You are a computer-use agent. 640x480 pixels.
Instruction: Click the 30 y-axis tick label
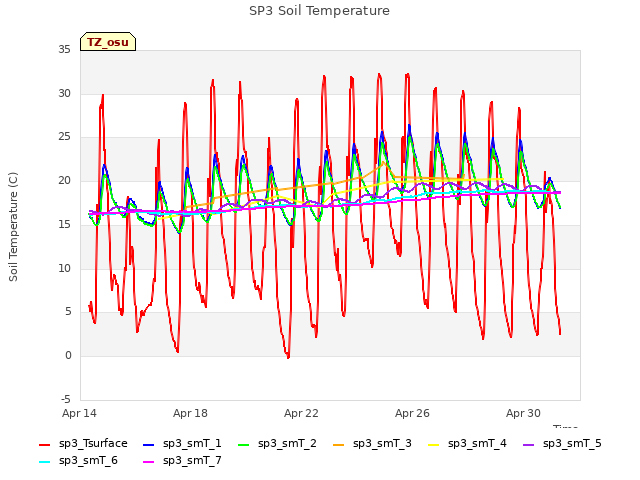64,93
